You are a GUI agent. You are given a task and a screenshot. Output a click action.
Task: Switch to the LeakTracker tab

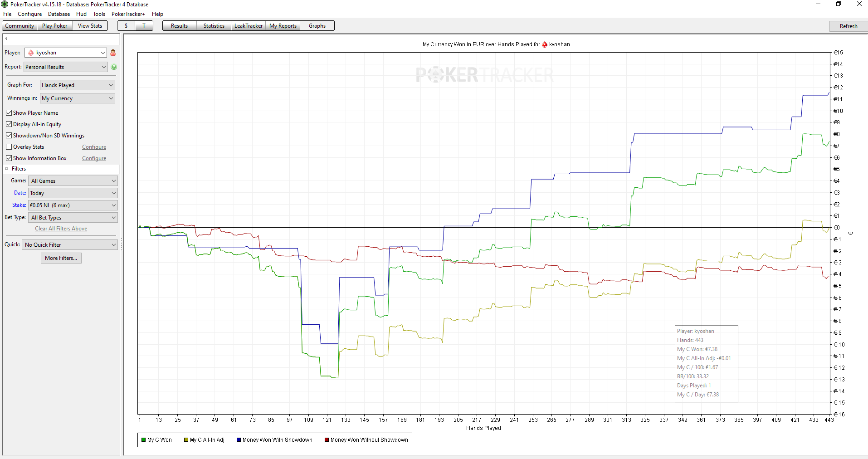(248, 26)
